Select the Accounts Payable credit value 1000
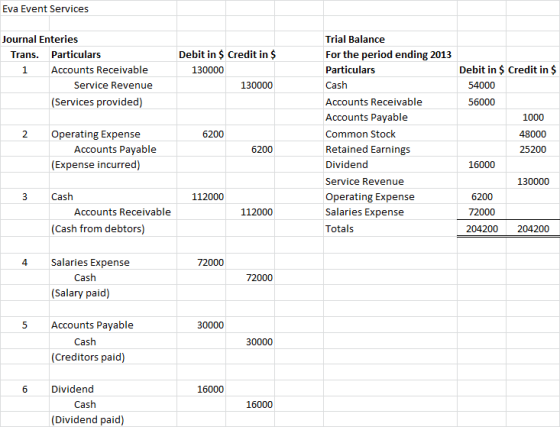 point(533,117)
